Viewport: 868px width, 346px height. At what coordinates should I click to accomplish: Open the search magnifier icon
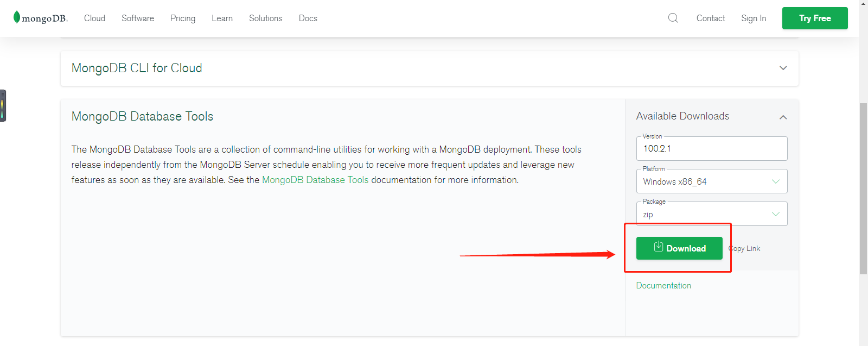point(673,18)
